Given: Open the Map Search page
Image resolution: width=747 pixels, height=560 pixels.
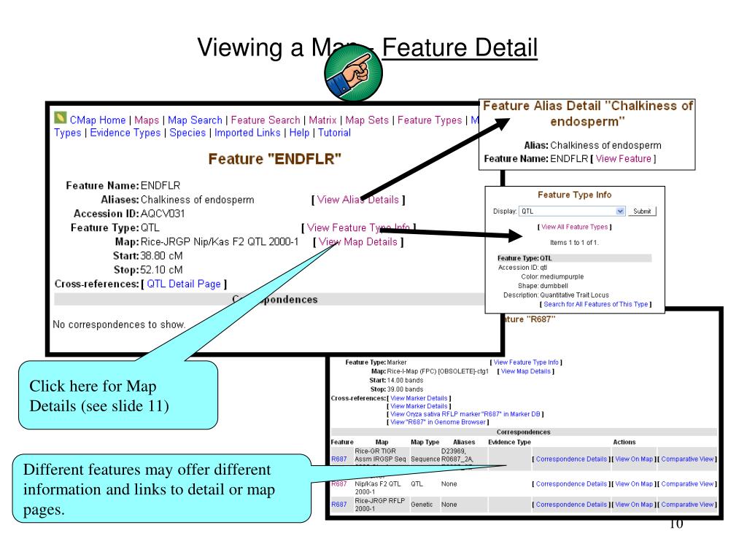Looking at the screenshot, I should (x=196, y=120).
